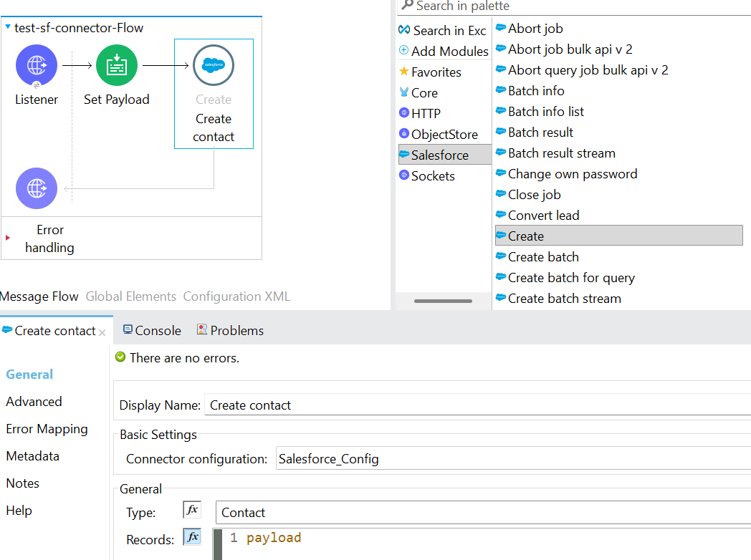751x560 pixels.
Task: Select the ObjectStore module in palette
Action: click(x=439, y=135)
